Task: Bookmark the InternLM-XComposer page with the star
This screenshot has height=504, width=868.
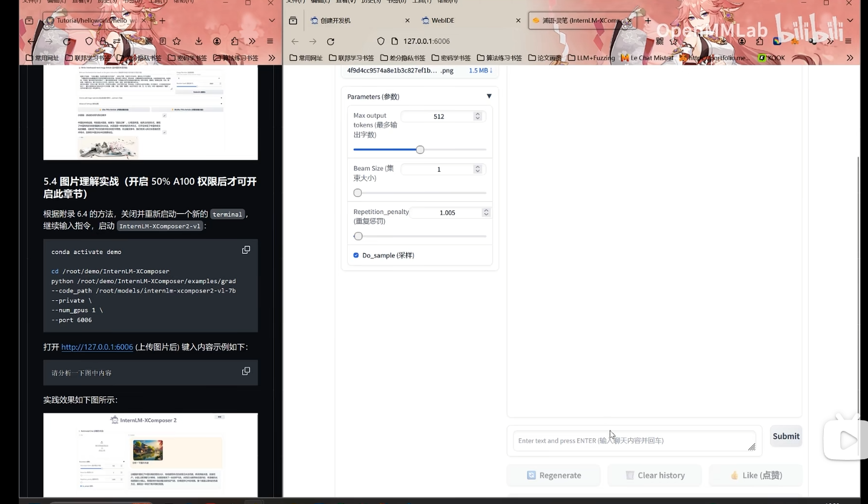Action: click(x=674, y=41)
